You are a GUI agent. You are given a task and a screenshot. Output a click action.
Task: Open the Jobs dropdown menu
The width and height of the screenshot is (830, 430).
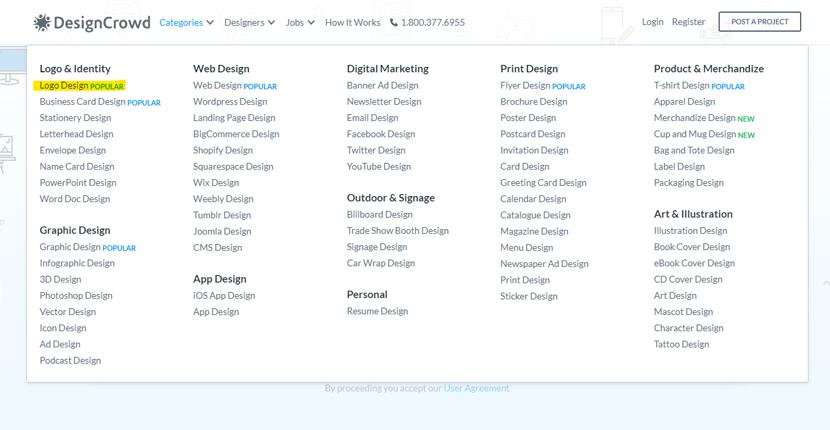tap(300, 22)
